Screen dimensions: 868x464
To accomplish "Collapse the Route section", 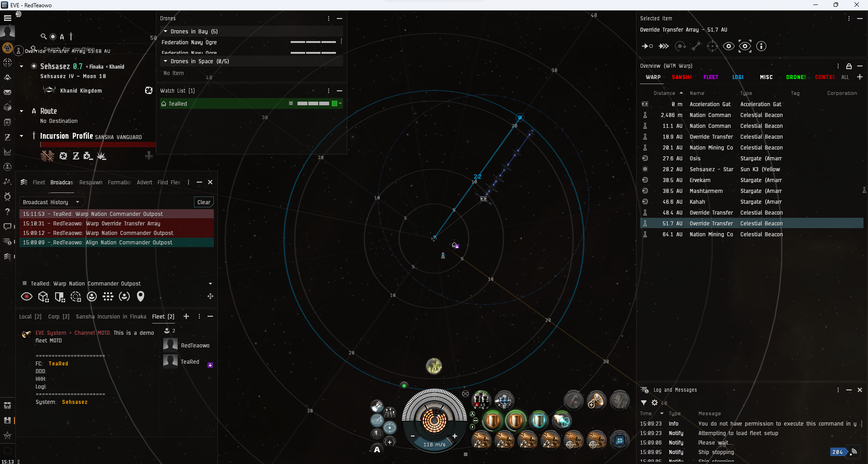I will (21, 111).
